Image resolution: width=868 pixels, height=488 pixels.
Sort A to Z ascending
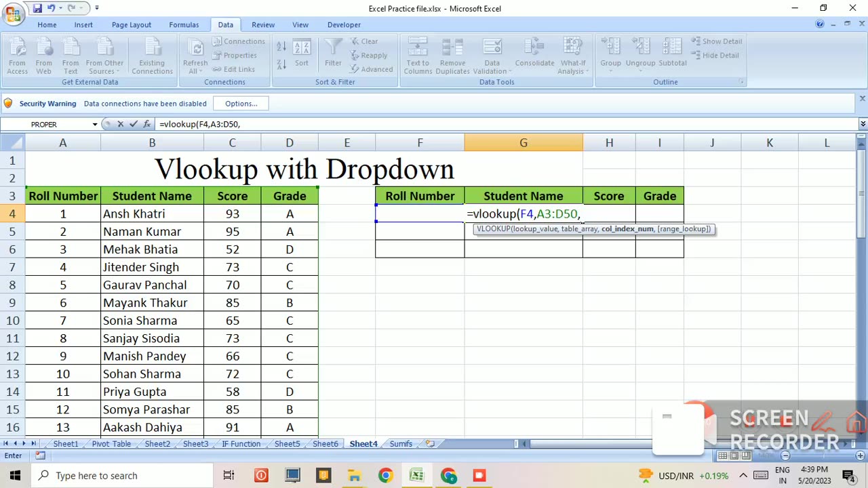pyautogui.click(x=281, y=47)
